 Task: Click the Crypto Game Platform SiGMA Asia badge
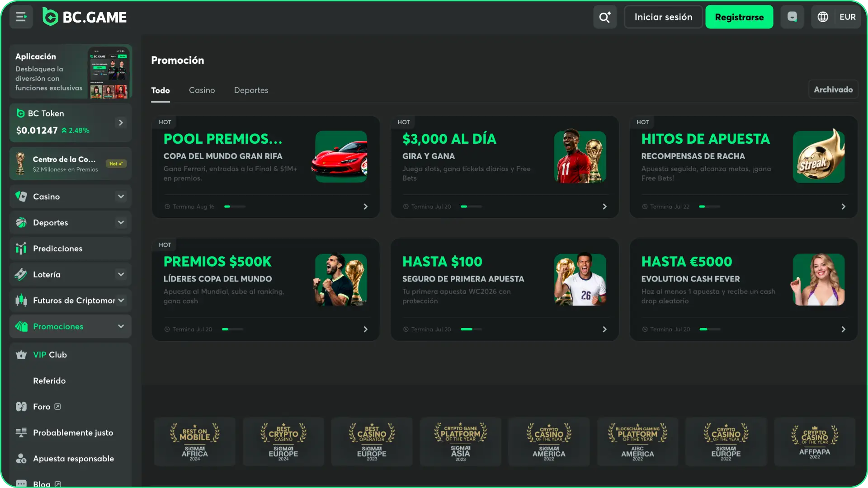(460, 441)
